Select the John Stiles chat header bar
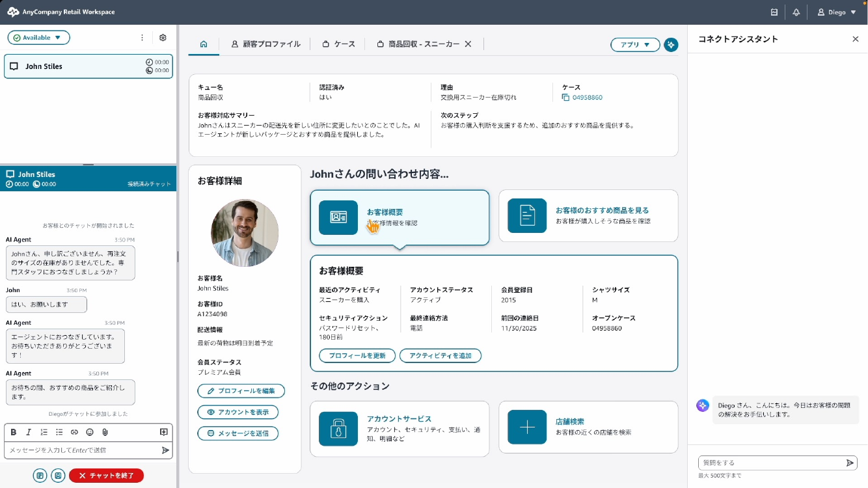Viewport: 868px width, 488px height. 88,178
